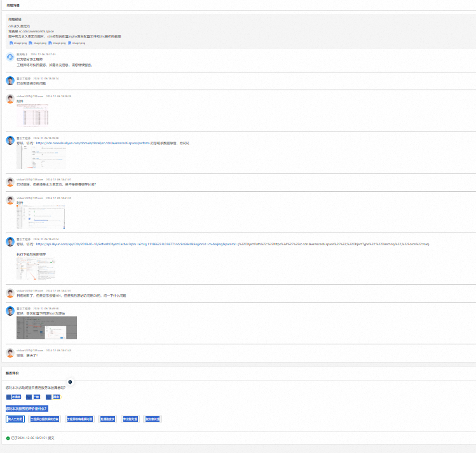The height and width of the screenshot is (453, 476).
Task: Click the 服务评价 section heading
Action: [12, 373]
